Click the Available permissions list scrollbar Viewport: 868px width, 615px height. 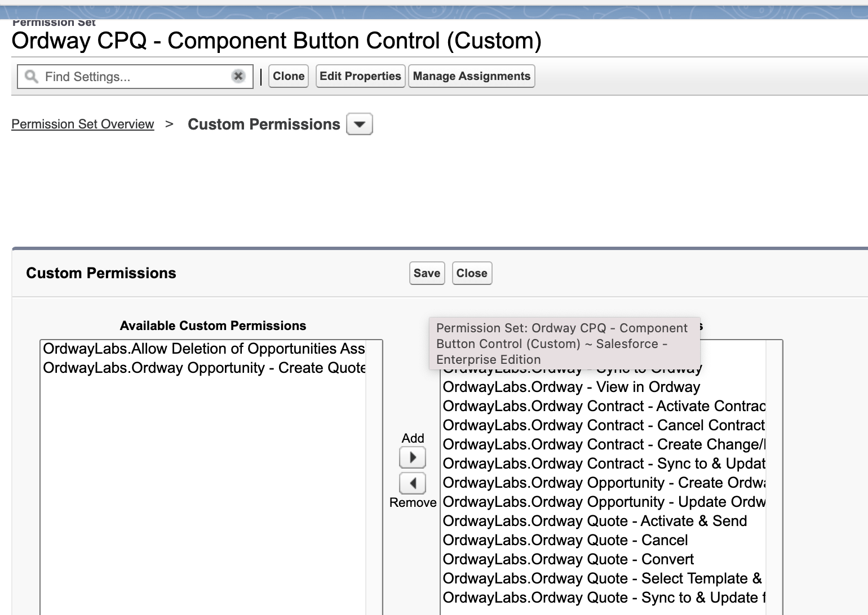(374, 478)
